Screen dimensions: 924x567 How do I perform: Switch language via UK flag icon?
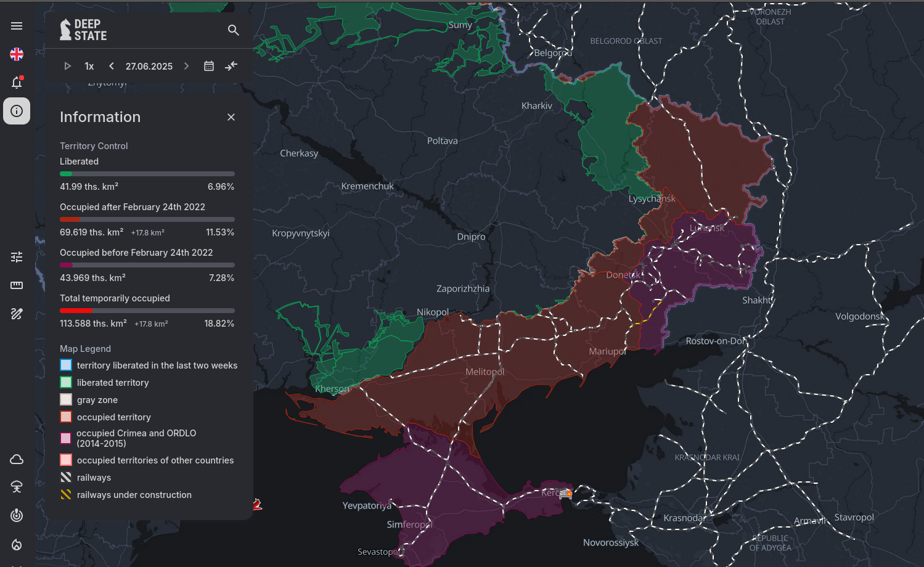tap(17, 54)
